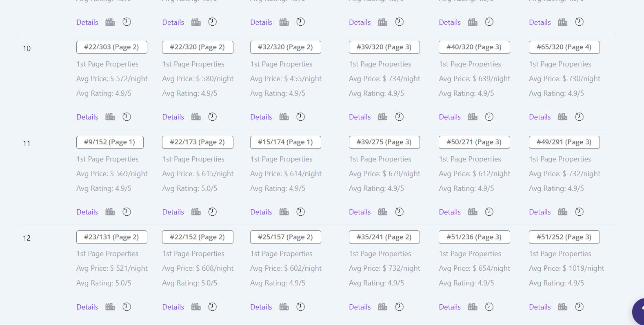View Details of #39/275 (Page 3) card
The width and height of the screenshot is (644, 325).
(360, 212)
